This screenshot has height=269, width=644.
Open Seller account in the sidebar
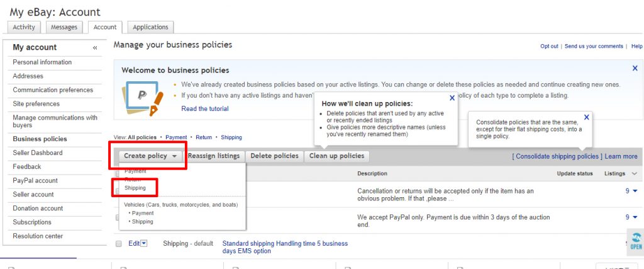coord(33,194)
